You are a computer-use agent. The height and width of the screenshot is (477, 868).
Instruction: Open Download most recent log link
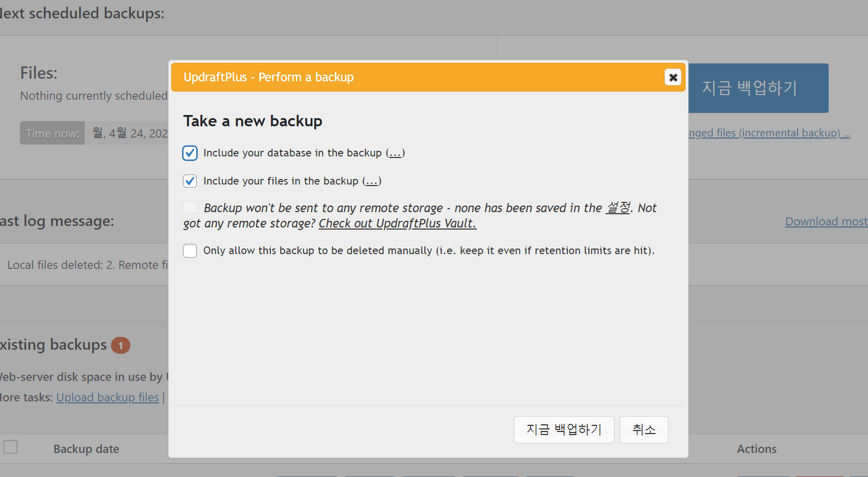(827, 221)
